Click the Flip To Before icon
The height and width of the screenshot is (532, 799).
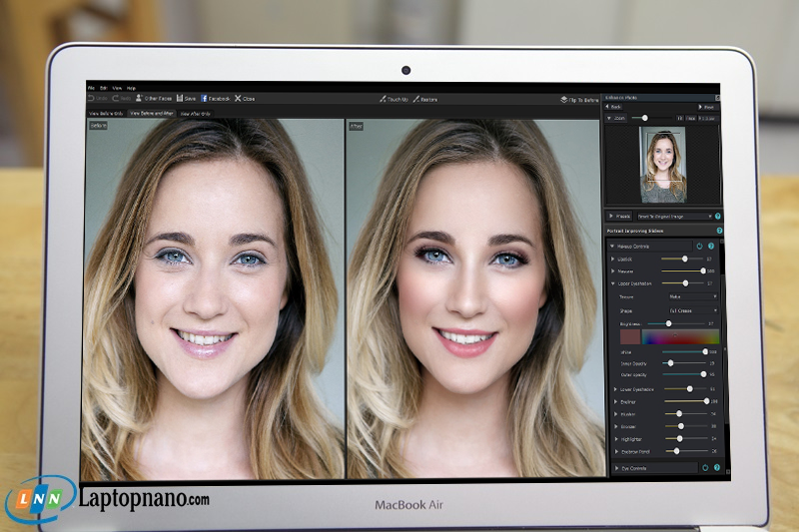coord(564,100)
